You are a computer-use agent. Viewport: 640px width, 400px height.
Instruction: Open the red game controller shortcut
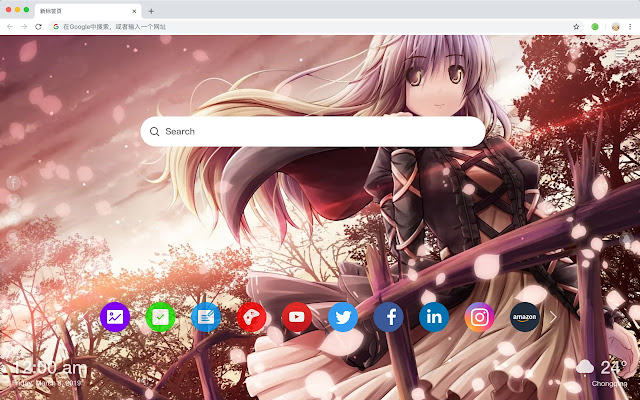point(251,317)
